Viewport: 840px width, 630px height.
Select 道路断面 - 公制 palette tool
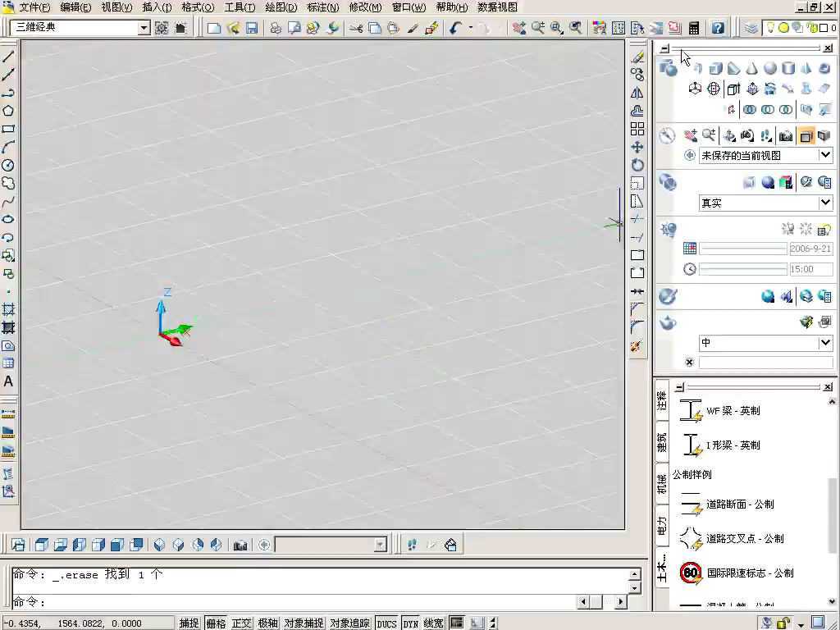pyautogui.click(x=727, y=504)
